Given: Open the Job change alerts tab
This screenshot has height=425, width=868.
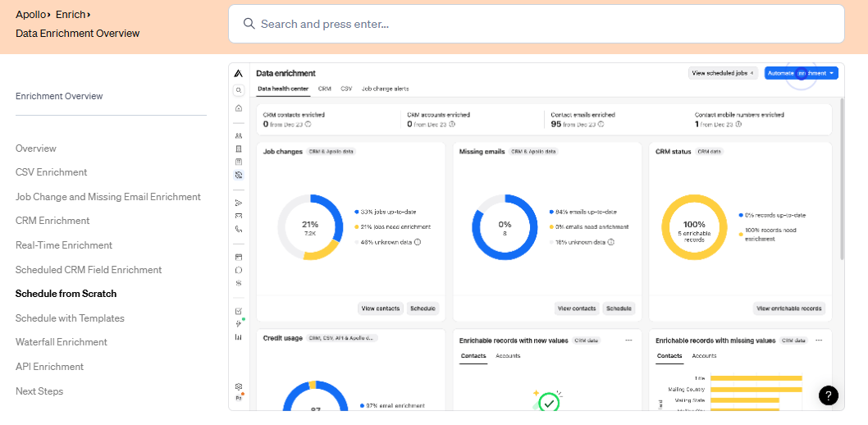Looking at the screenshot, I should (386, 89).
